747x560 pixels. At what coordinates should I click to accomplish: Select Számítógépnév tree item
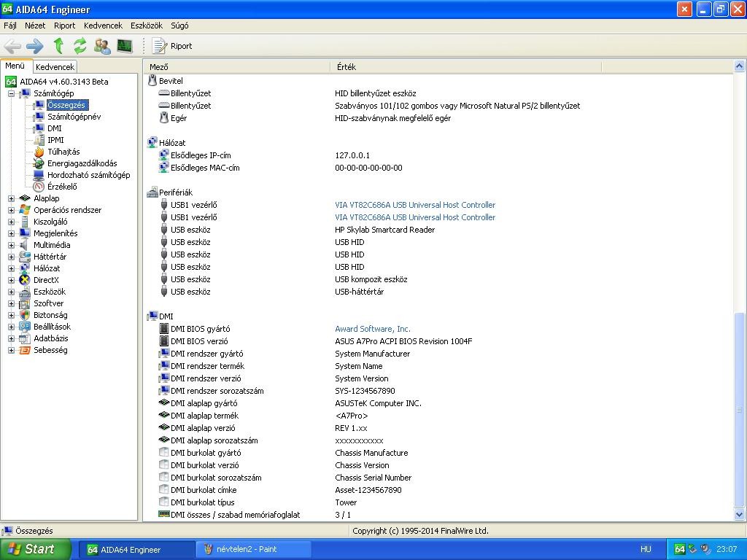tap(74, 117)
